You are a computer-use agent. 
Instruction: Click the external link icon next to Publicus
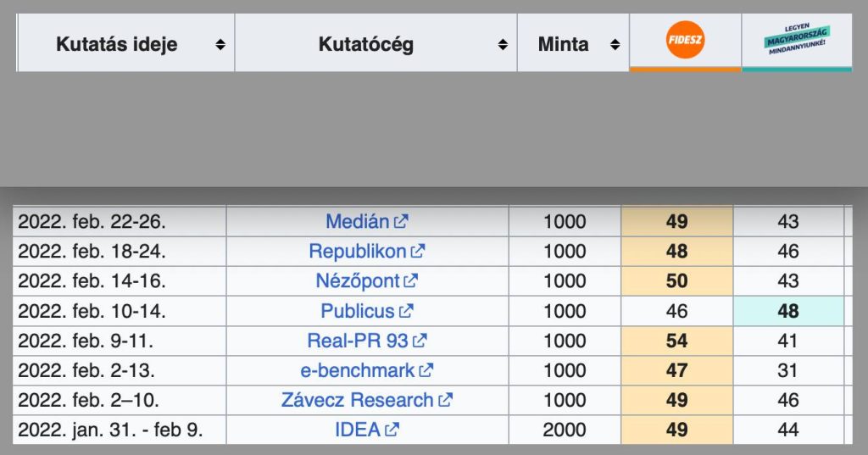click(406, 311)
